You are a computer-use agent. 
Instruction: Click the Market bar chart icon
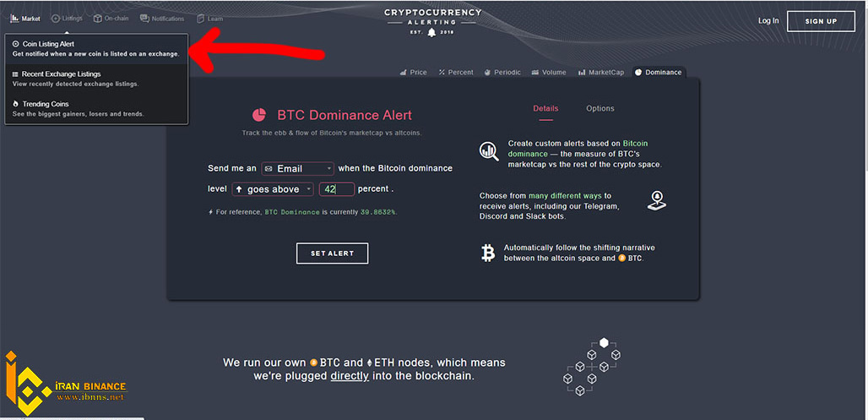click(x=14, y=19)
